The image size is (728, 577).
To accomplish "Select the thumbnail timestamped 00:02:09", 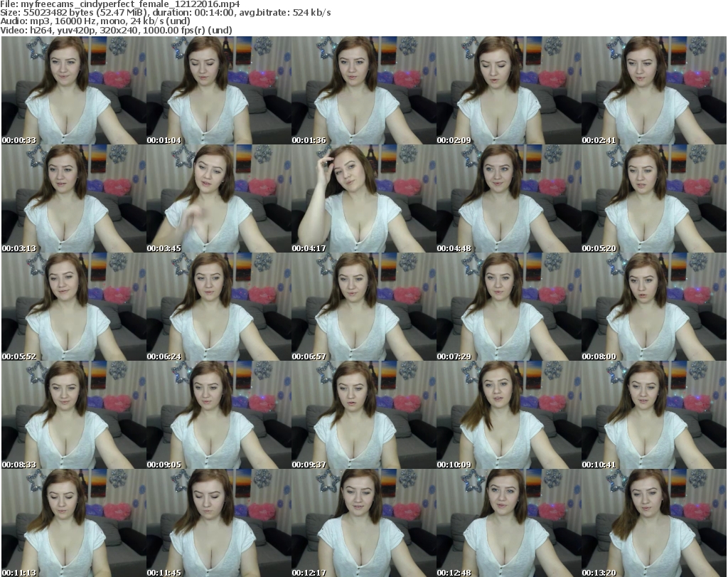I will pyautogui.click(x=509, y=90).
